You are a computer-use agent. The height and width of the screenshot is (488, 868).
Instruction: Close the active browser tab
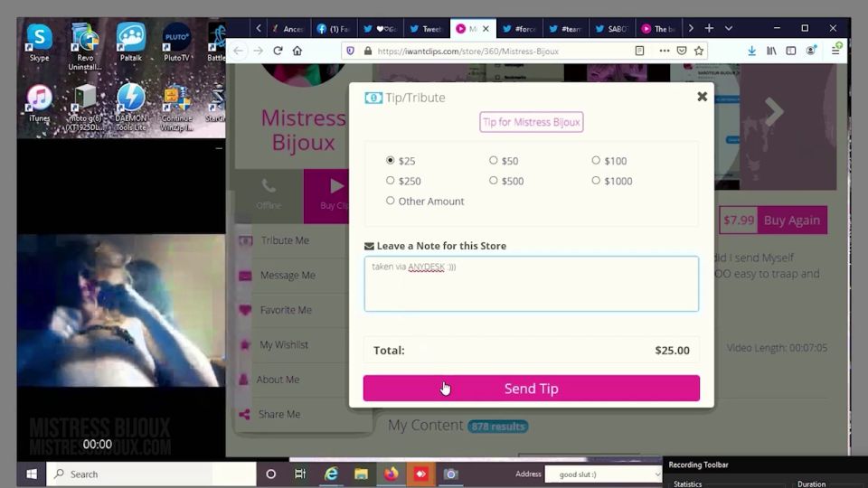(486, 29)
